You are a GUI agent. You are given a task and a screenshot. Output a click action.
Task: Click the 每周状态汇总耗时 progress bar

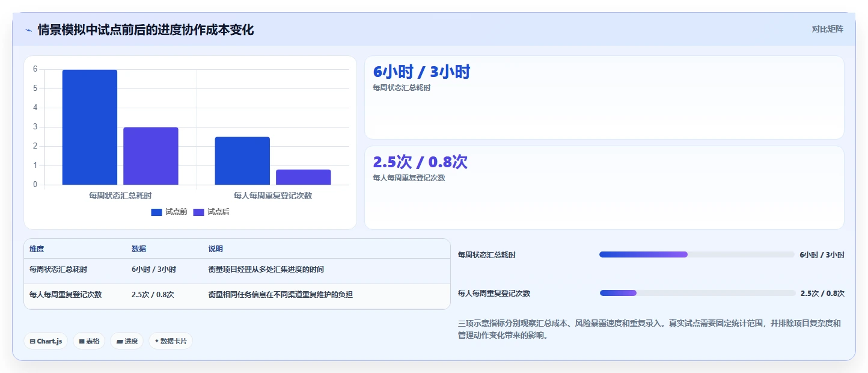pos(697,254)
